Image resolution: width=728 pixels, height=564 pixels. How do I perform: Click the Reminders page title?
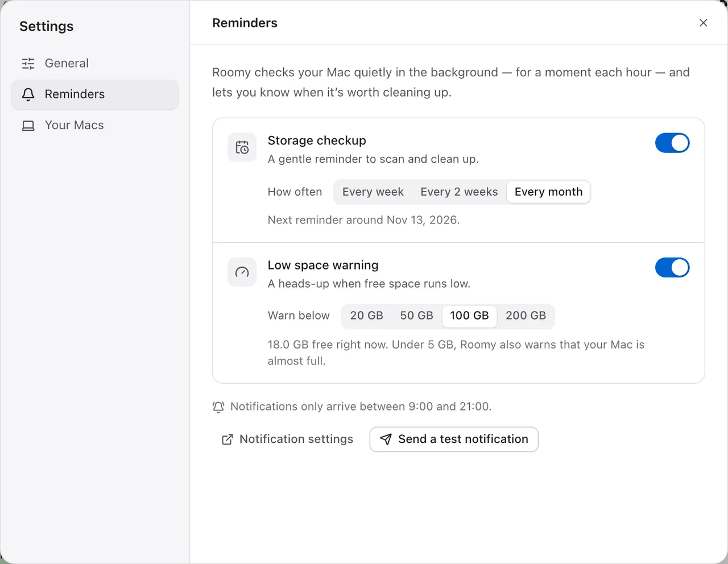tap(245, 23)
